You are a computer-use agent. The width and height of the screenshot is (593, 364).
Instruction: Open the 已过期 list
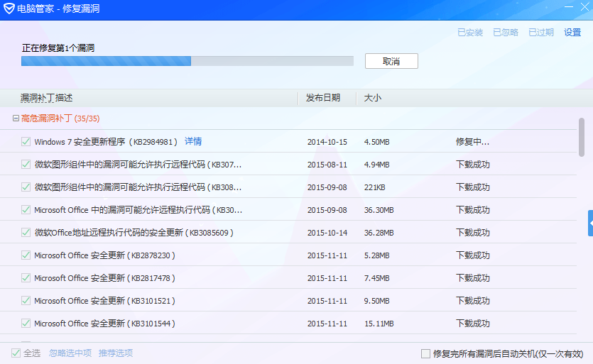(540, 33)
